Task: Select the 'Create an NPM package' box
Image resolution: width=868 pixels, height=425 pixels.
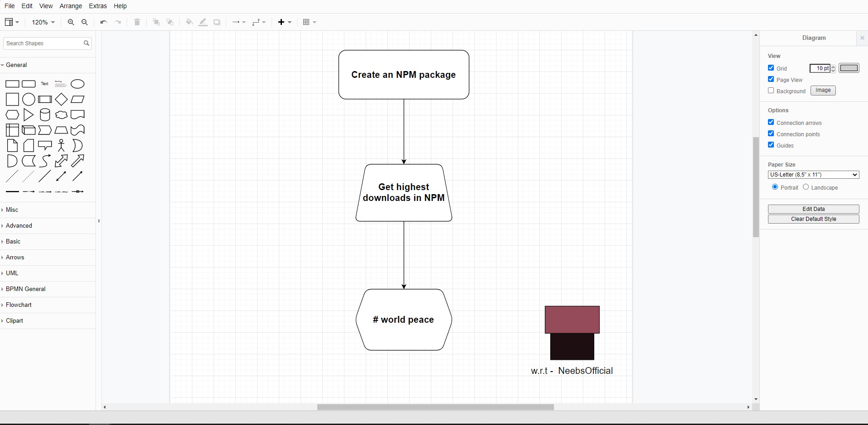Action: pyautogui.click(x=404, y=75)
